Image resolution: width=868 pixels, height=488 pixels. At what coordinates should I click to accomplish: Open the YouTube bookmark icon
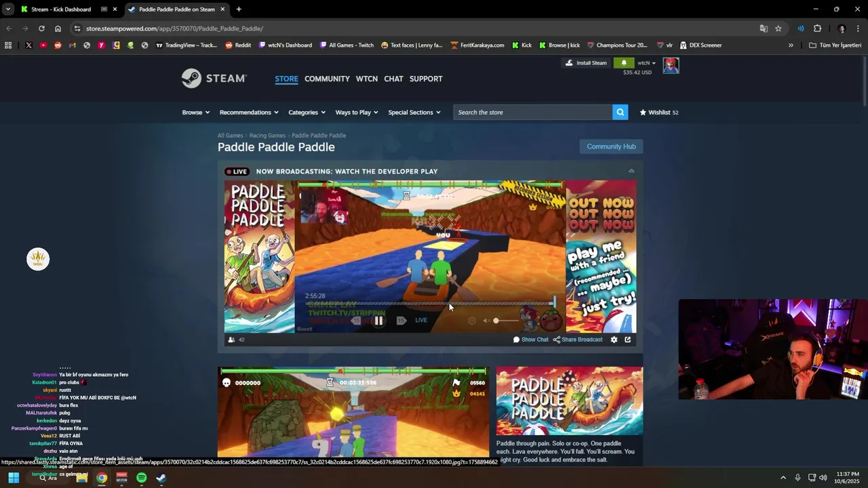point(43,45)
